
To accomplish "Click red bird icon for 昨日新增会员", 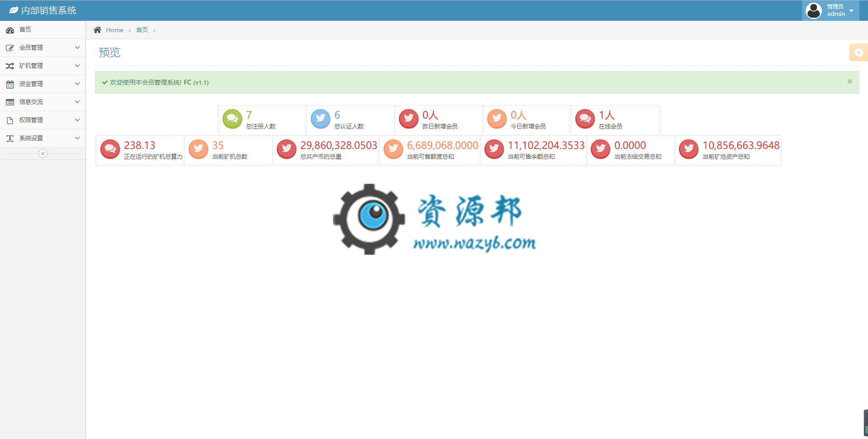I will (x=409, y=119).
